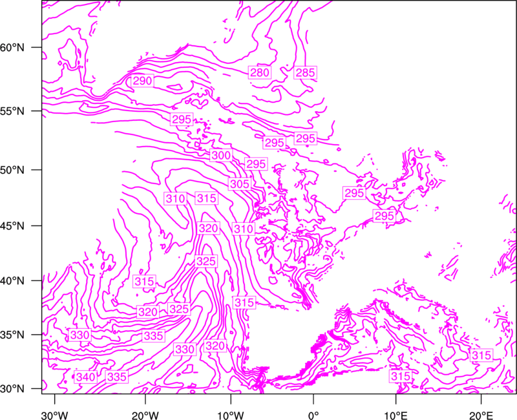Click the 285 contour label

(305, 72)
